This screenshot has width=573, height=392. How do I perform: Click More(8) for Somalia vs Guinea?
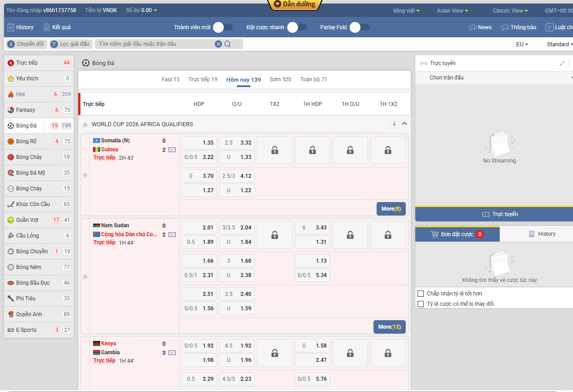(x=391, y=209)
